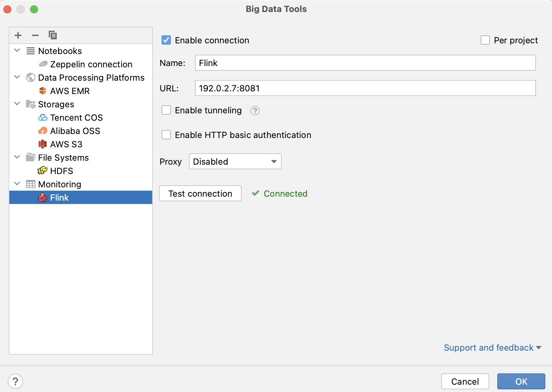
Task: Open the Tencent COS storage connection
Action: pyautogui.click(x=76, y=117)
